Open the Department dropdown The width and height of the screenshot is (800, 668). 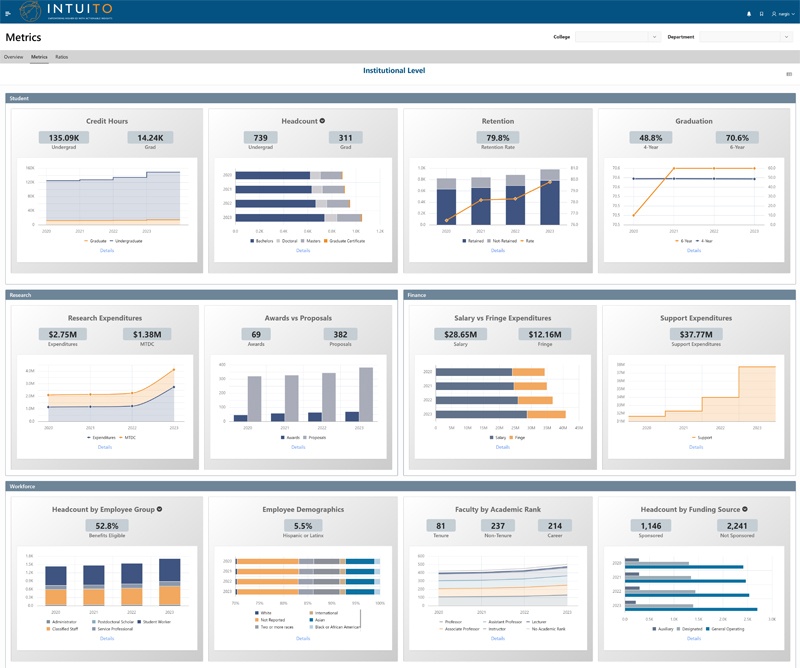pyautogui.click(x=746, y=37)
